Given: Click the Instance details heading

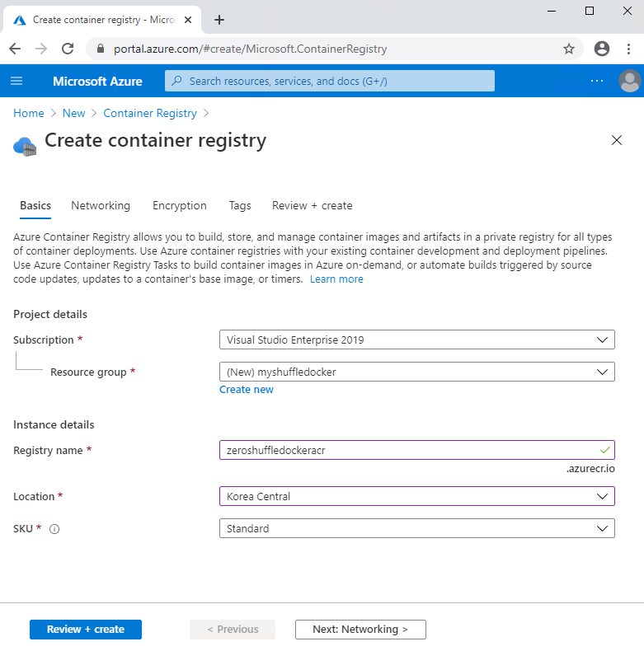Looking at the screenshot, I should (x=54, y=424).
